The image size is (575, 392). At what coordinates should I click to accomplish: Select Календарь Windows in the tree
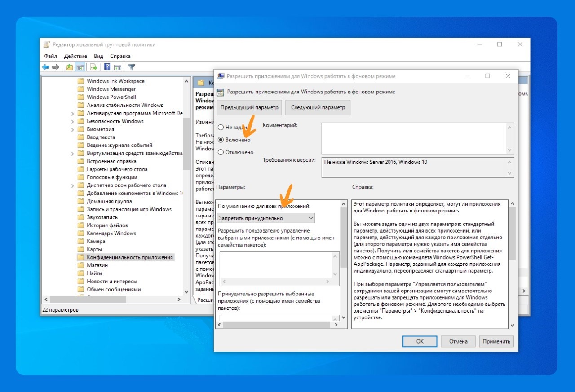pyautogui.click(x=111, y=233)
